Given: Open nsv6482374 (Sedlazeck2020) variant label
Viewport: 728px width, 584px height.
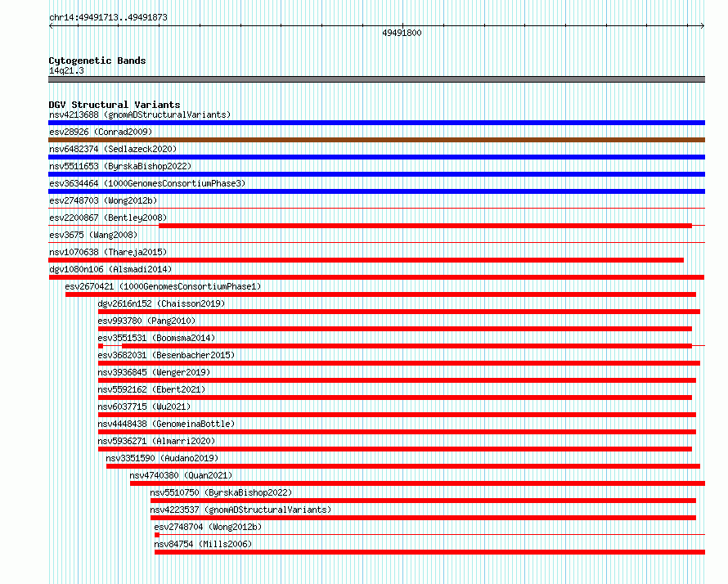Looking at the screenshot, I should [x=113, y=149].
